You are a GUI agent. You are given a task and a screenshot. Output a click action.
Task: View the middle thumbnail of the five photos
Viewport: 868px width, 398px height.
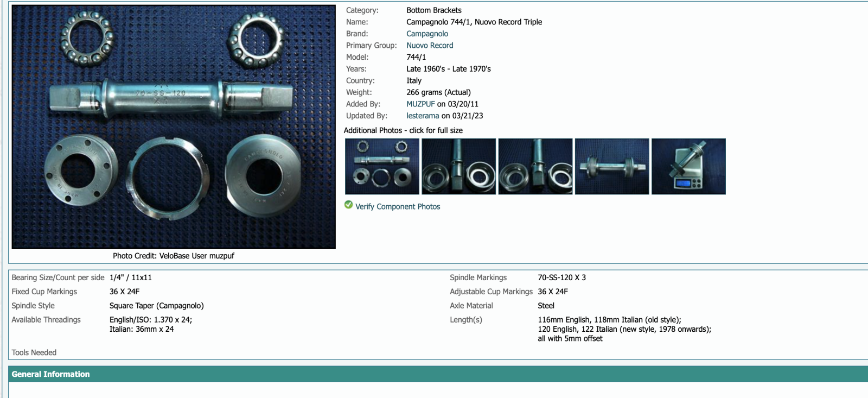click(535, 166)
